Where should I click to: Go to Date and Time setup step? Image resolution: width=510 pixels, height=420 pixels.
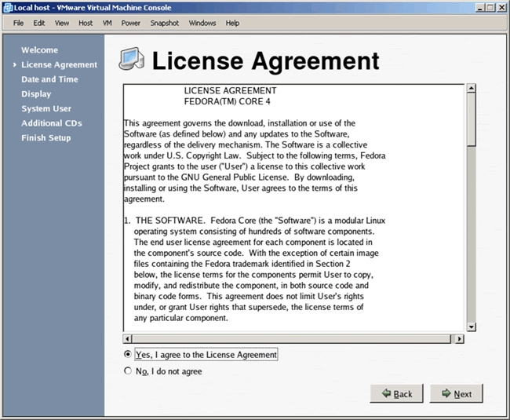tap(49, 79)
